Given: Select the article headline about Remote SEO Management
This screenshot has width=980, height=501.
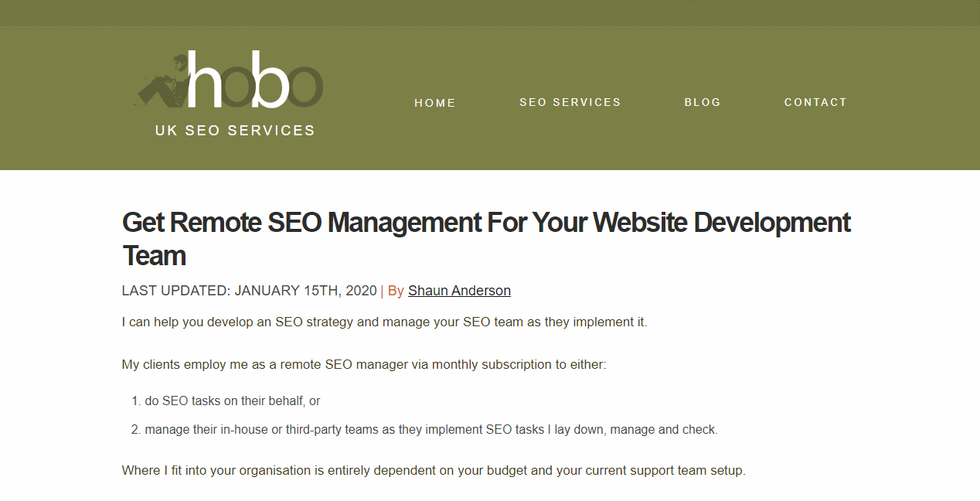Looking at the screenshot, I should (x=486, y=239).
